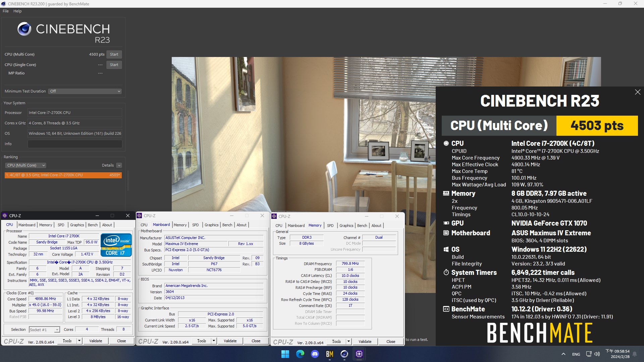Switch to SPD tab in first CPU-Z
This screenshot has height=362, width=644.
pyautogui.click(x=61, y=225)
